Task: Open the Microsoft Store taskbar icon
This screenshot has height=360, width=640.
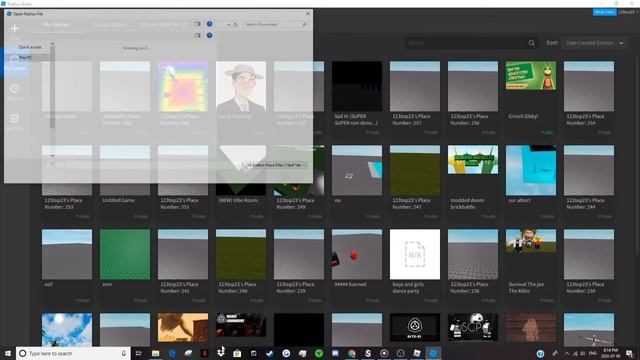Action: point(237,353)
